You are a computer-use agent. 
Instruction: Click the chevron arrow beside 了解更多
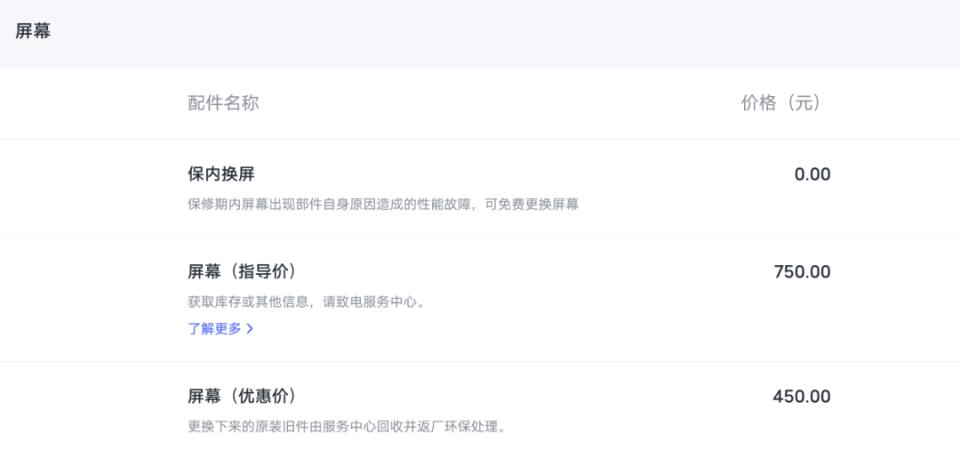point(249,329)
